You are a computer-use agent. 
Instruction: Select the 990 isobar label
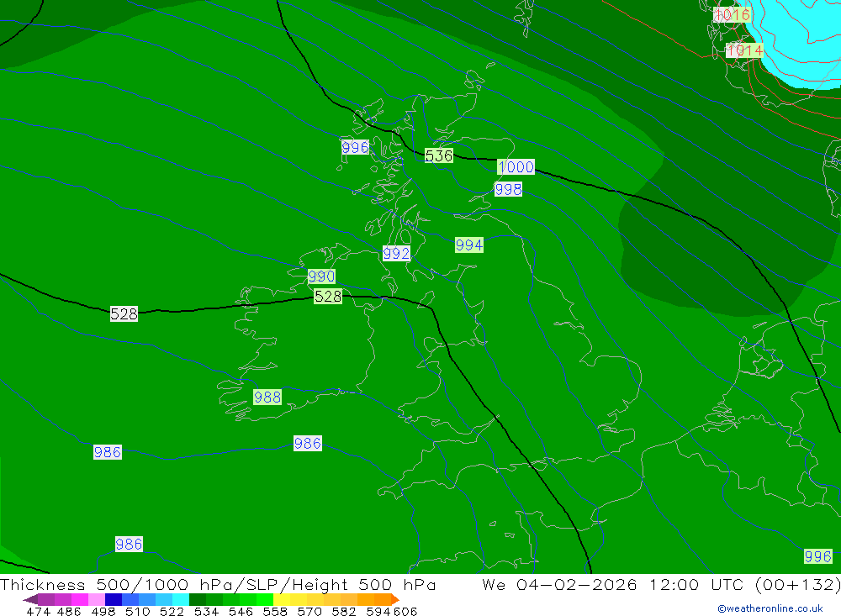point(321,276)
